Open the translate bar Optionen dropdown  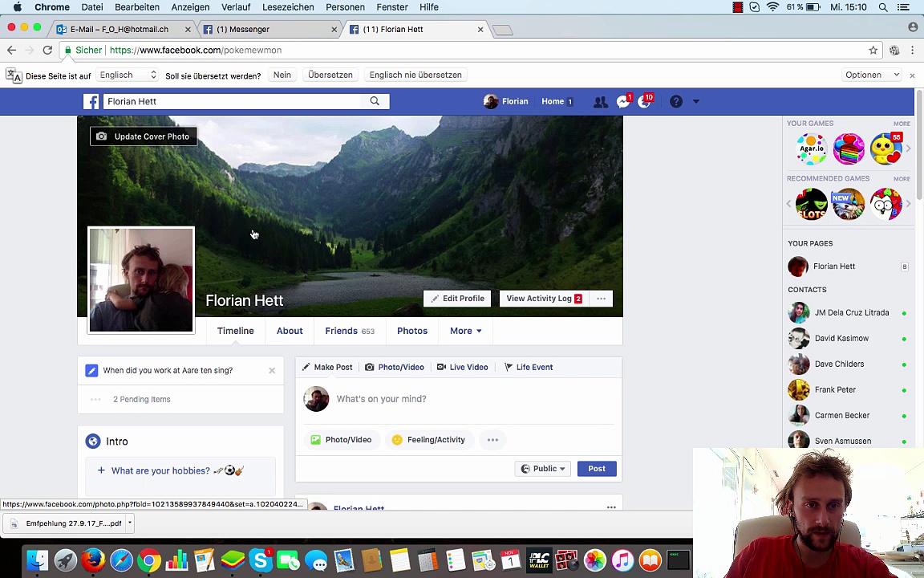(x=872, y=75)
